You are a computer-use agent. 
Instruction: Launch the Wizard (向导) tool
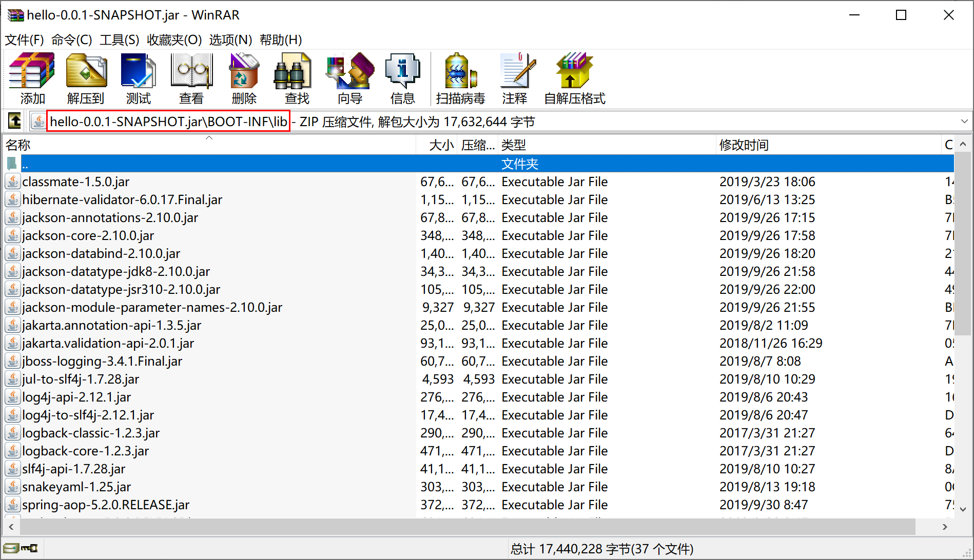tap(350, 78)
